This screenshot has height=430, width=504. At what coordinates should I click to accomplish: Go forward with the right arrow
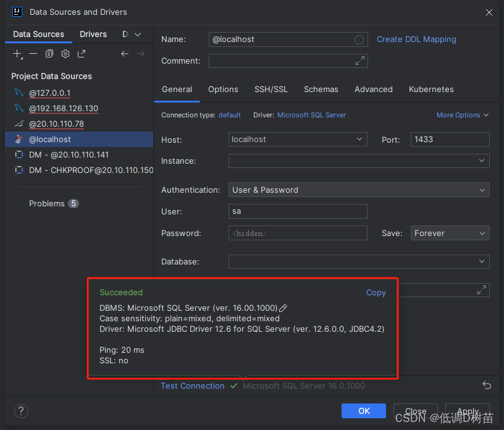click(141, 54)
